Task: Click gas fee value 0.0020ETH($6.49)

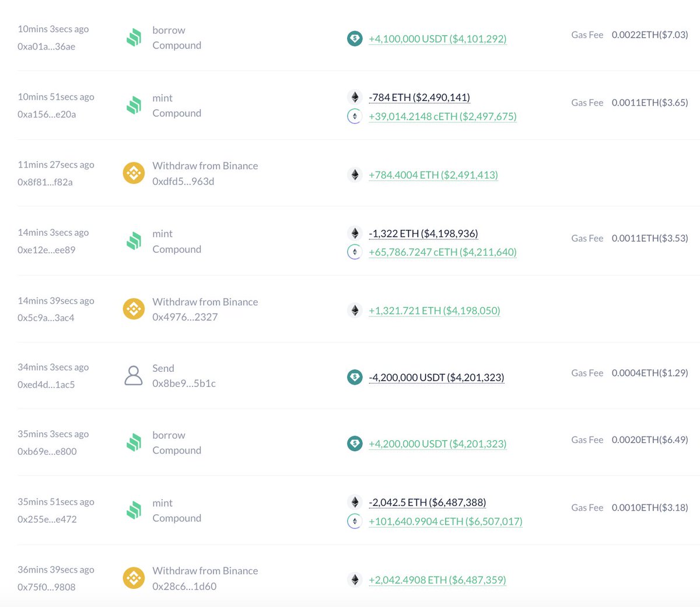Action: (x=650, y=439)
